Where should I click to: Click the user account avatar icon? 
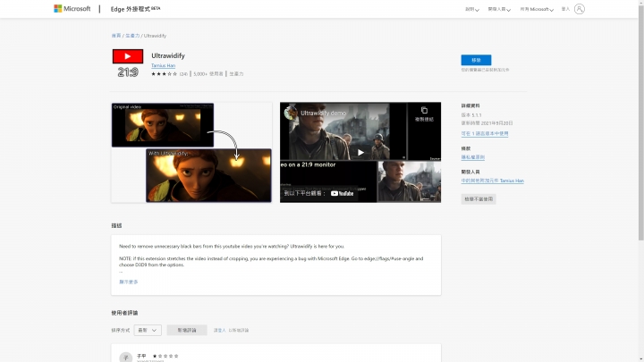coord(579,9)
